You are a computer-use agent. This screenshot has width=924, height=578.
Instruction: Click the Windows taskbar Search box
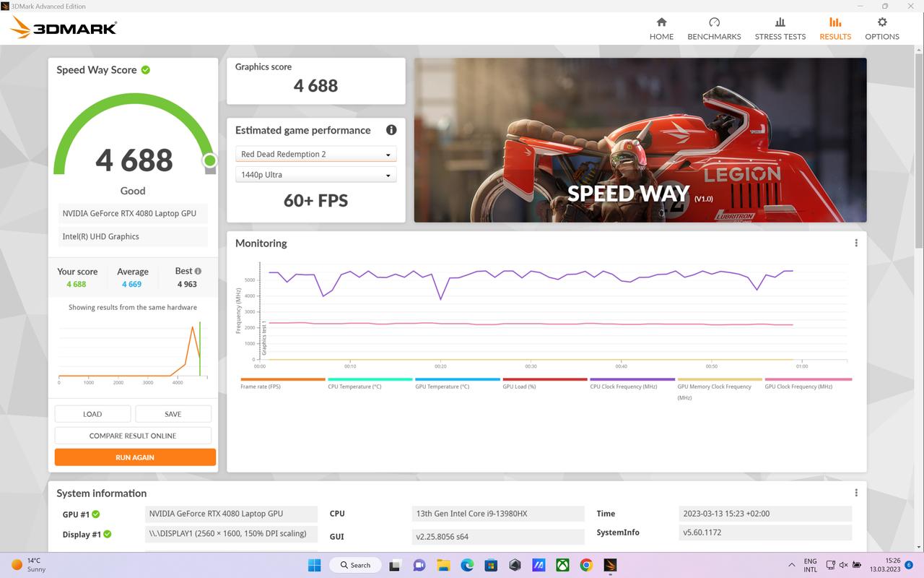tap(356, 565)
